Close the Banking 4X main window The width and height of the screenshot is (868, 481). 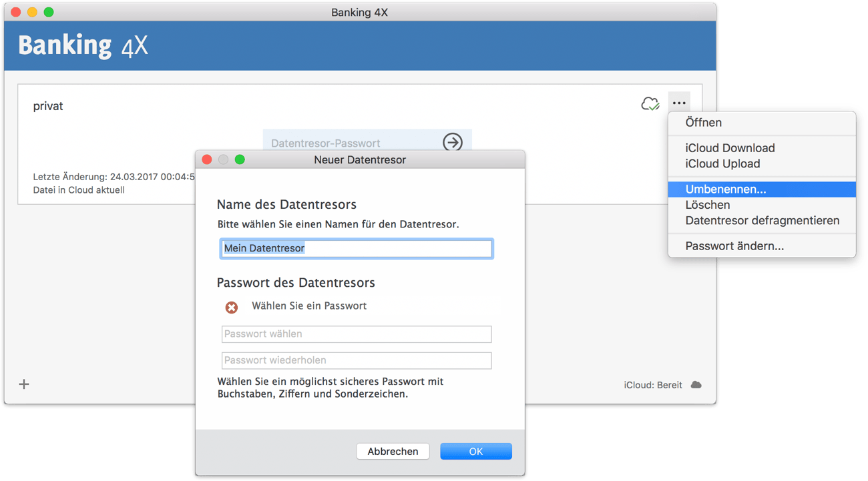[16, 12]
